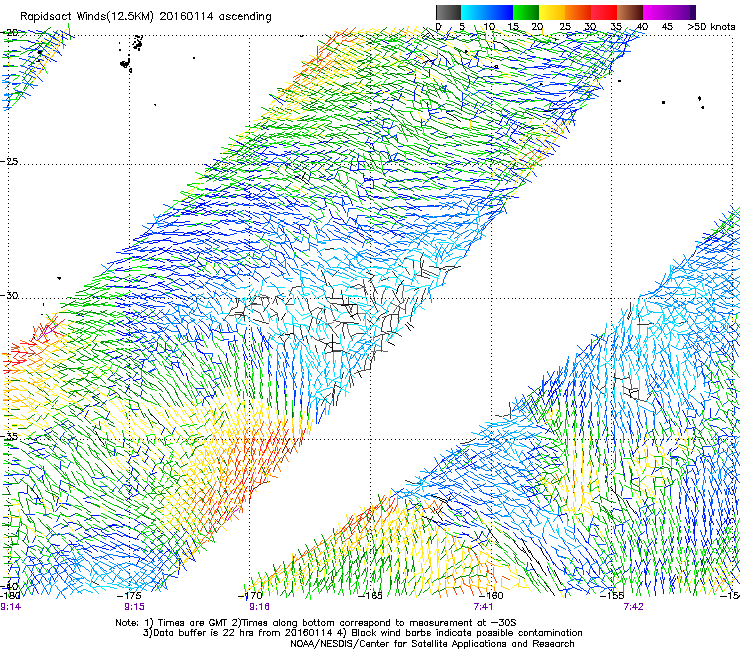Screen dimensions: 740x650
Task: Click the green 15–20 knots legend segment
Action: click(x=526, y=12)
